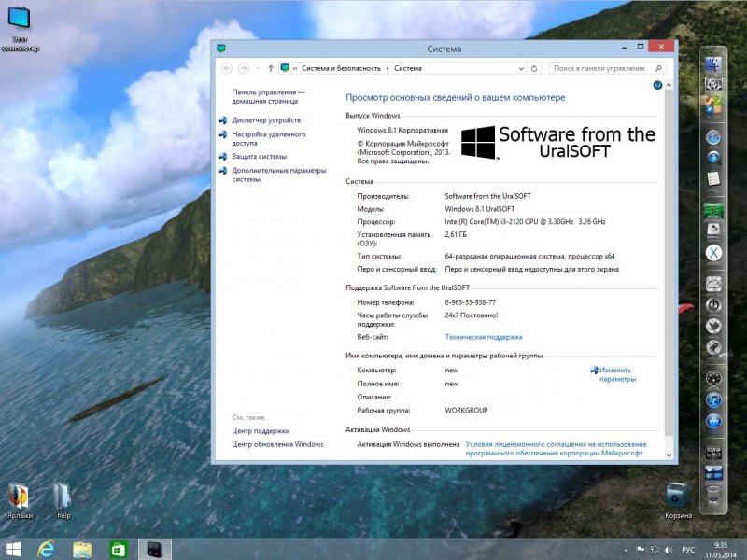Open the Trash bin icon in dock

point(713,496)
